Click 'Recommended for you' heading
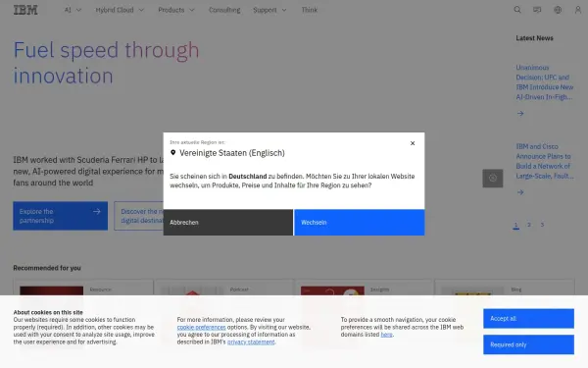 click(47, 268)
